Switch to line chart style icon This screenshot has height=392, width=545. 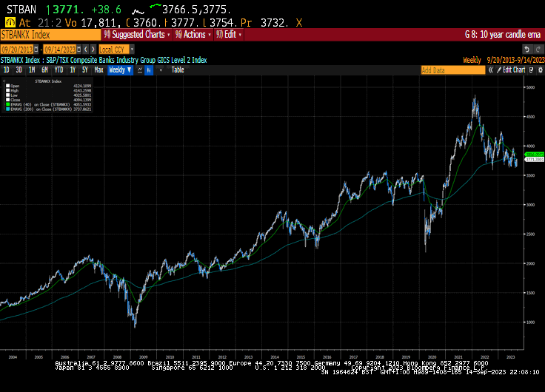point(140,70)
